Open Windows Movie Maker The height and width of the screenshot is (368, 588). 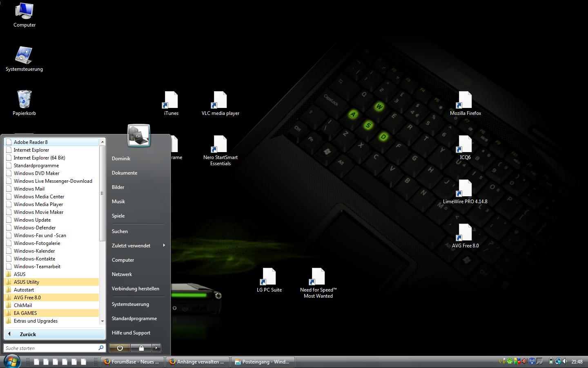[51, 212]
